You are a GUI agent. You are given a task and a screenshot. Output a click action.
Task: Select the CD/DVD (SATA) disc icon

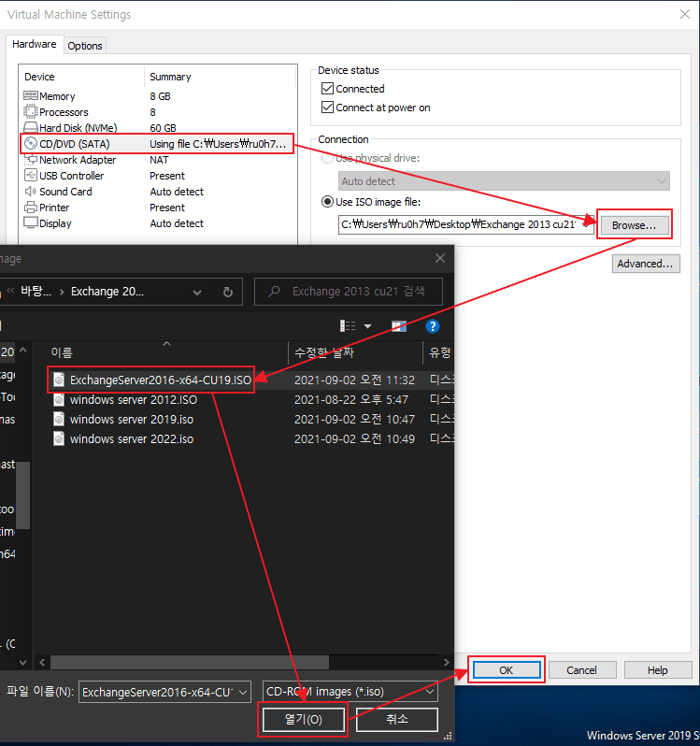pos(31,143)
